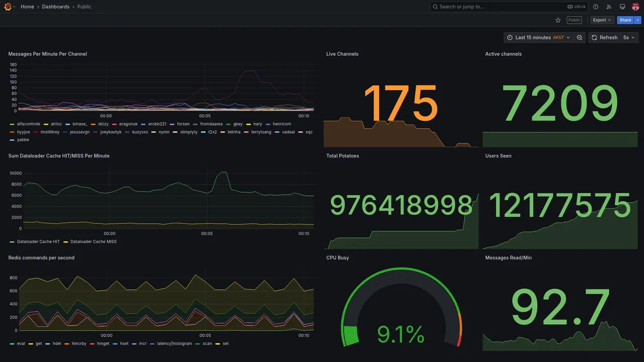The image size is (644, 362).
Task: Go to Home breadcrumb
Action: pos(27,7)
